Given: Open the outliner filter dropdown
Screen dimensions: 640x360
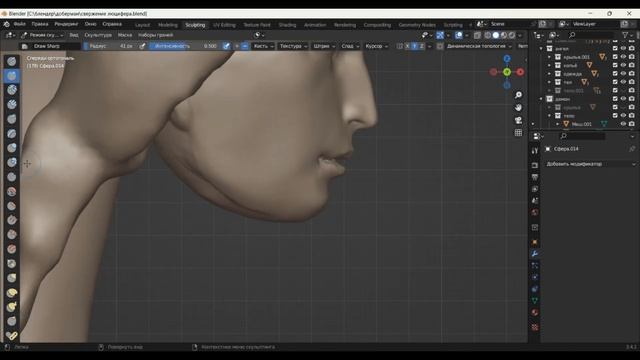Looking at the screenshot, I should click(x=627, y=36).
